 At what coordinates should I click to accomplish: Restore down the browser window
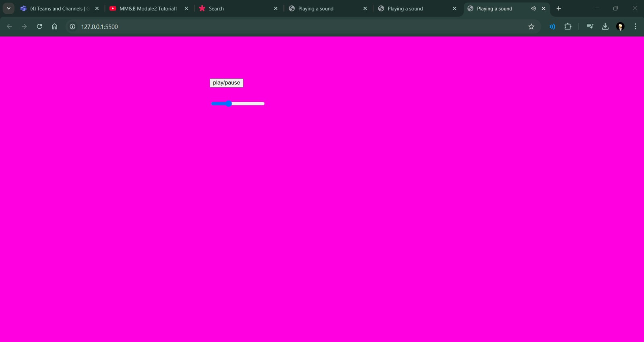615,8
